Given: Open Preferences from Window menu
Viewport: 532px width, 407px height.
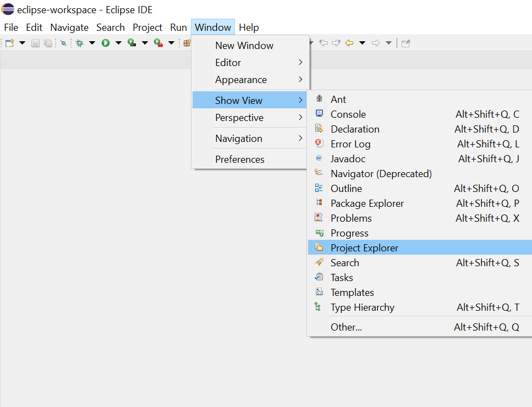Looking at the screenshot, I should tap(250, 159).
